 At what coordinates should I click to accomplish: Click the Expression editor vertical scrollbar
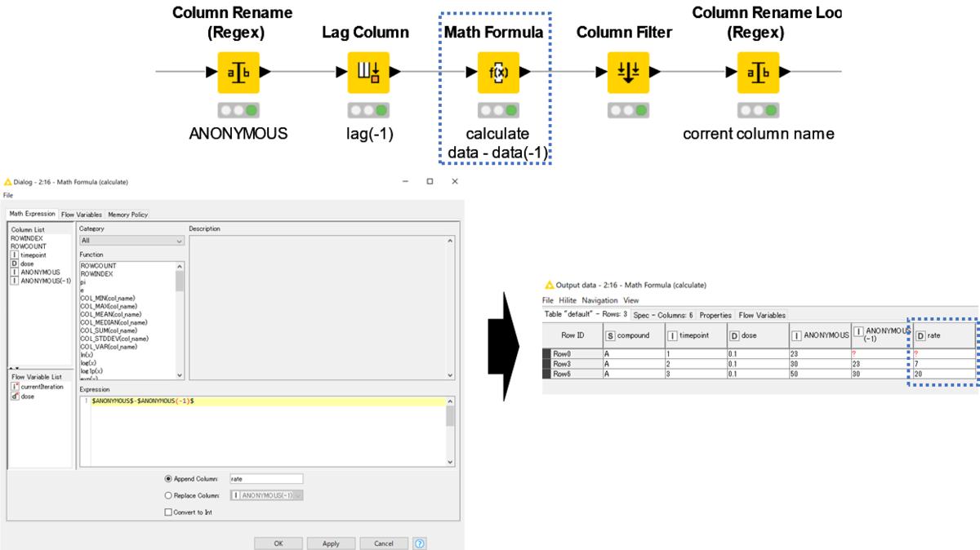click(x=449, y=432)
